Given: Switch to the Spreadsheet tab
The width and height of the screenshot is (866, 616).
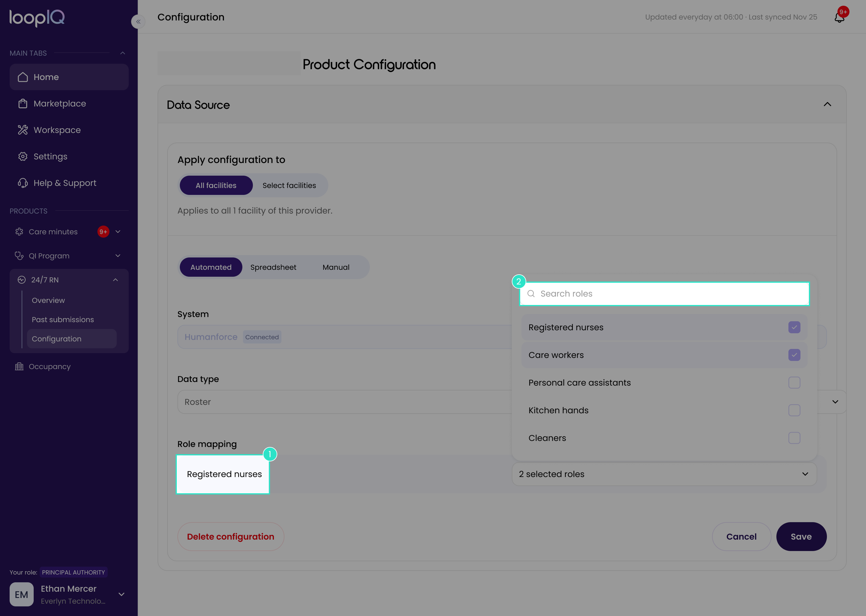Looking at the screenshot, I should [x=273, y=267].
